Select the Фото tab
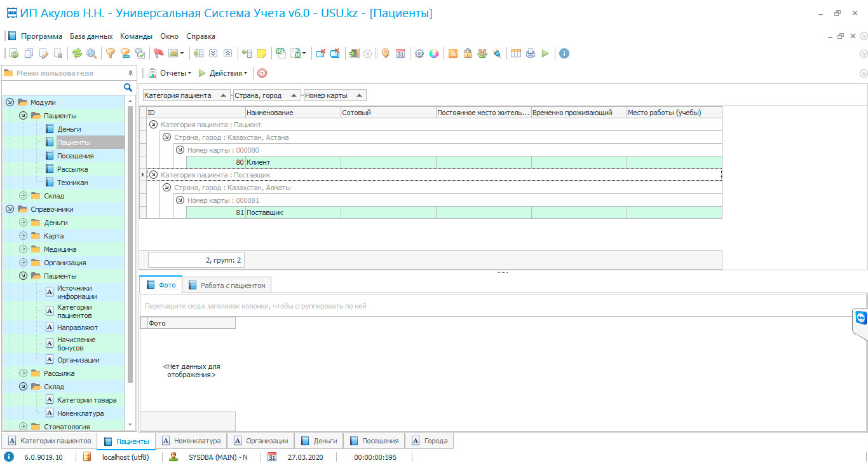This screenshot has width=868, height=463. tap(161, 285)
